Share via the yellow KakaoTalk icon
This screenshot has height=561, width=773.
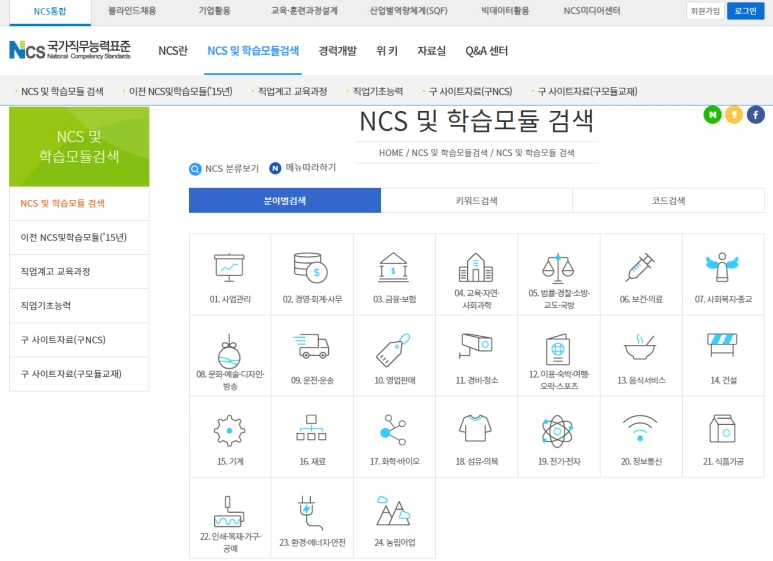coord(734,115)
